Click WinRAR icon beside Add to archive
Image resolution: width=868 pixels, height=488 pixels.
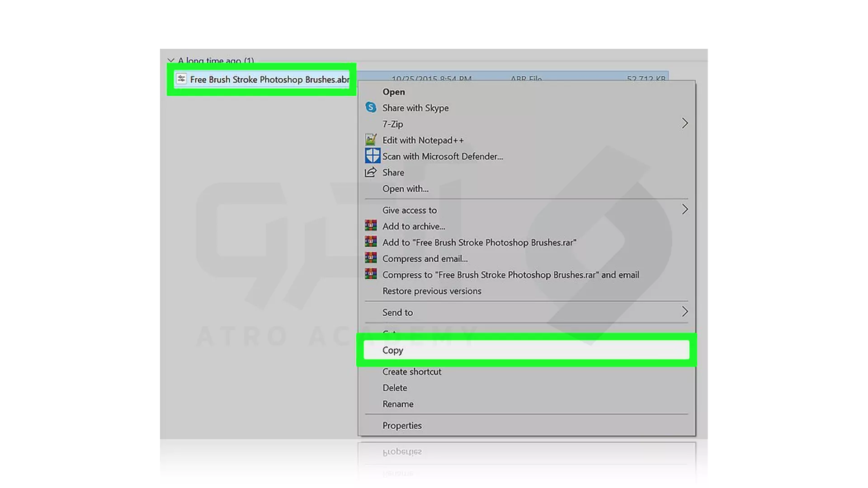[x=371, y=225]
